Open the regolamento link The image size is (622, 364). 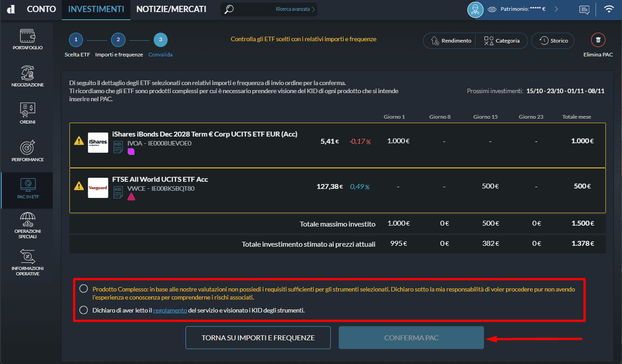pos(170,310)
